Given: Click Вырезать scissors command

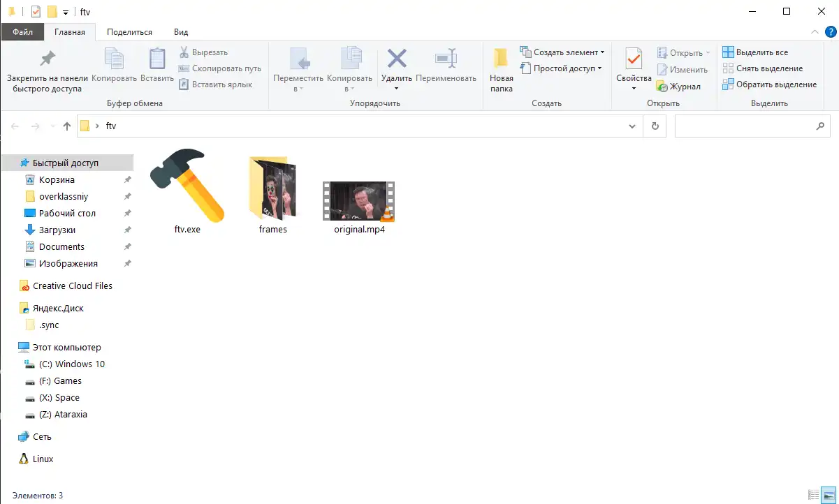Looking at the screenshot, I should tap(203, 52).
